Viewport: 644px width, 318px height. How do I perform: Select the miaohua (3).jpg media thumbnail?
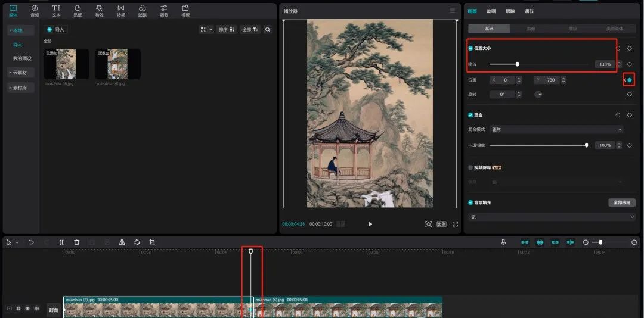(67, 64)
